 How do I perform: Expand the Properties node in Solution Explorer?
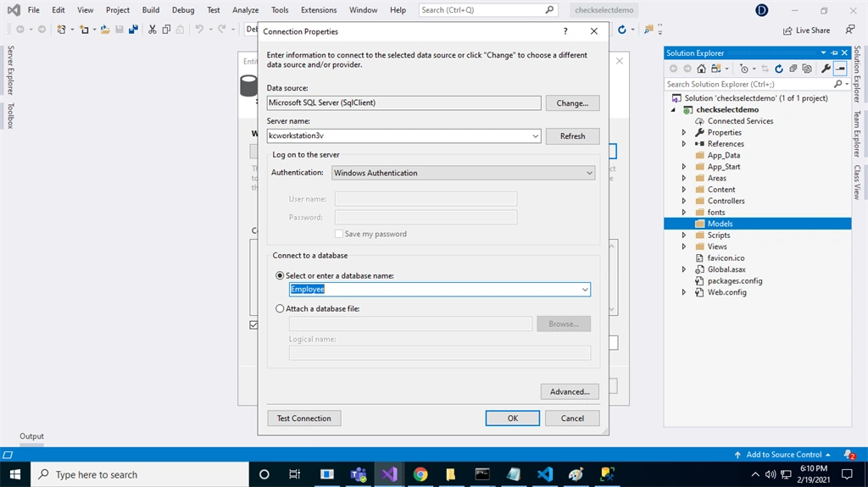(684, 132)
